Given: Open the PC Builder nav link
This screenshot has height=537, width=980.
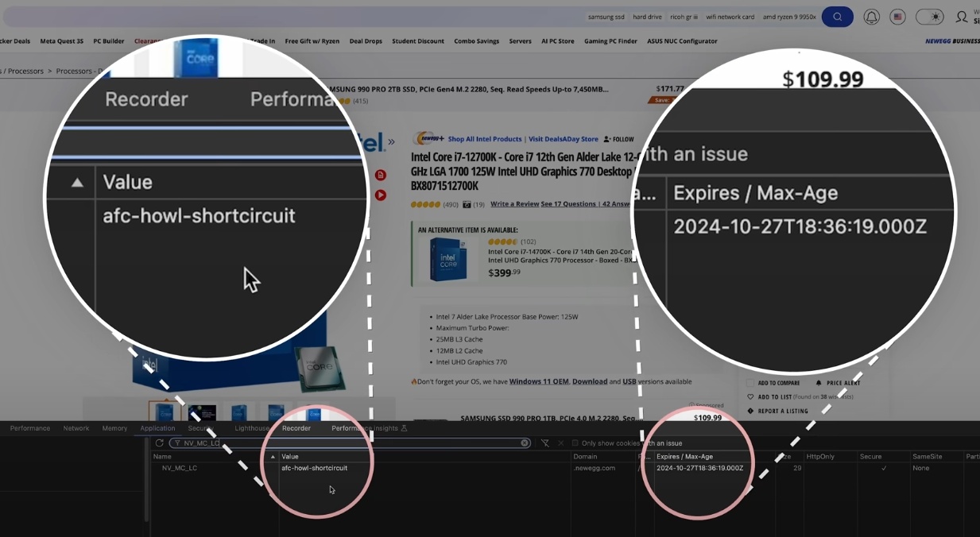Looking at the screenshot, I should tap(109, 41).
